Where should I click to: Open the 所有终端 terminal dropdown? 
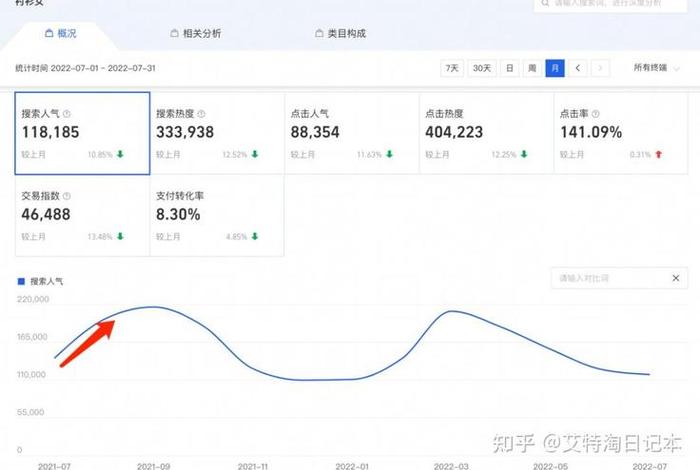point(656,68)
